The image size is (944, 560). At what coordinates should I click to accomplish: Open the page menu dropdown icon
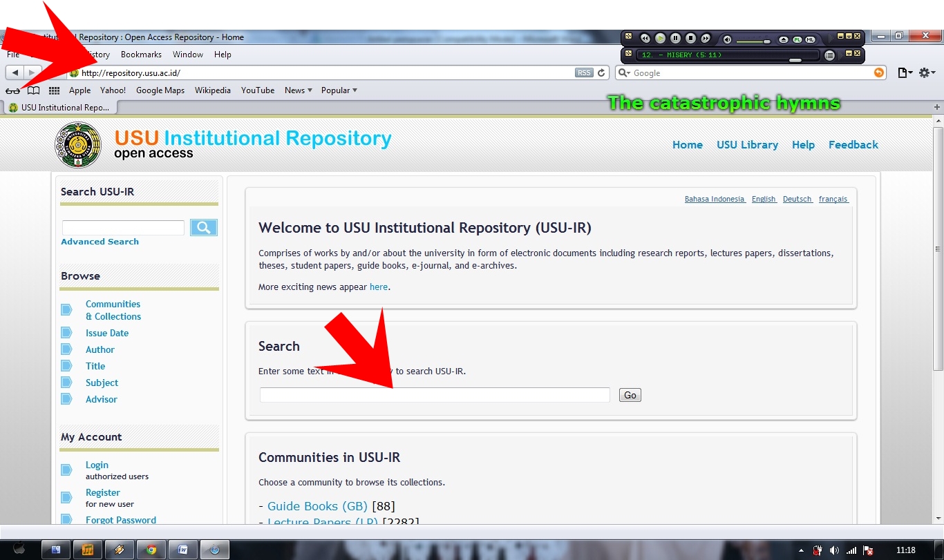pos(905,73)
